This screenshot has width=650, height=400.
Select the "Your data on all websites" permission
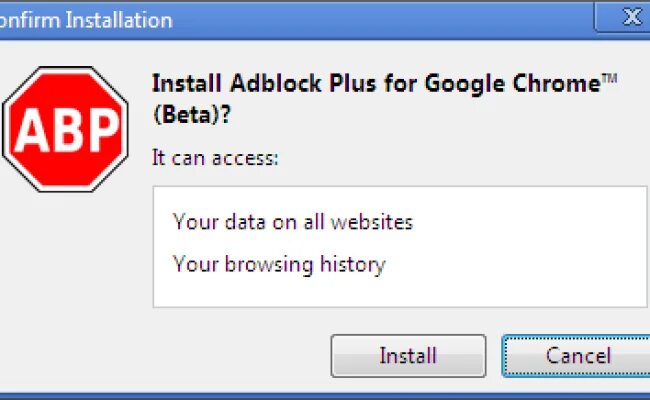point(292,221)
